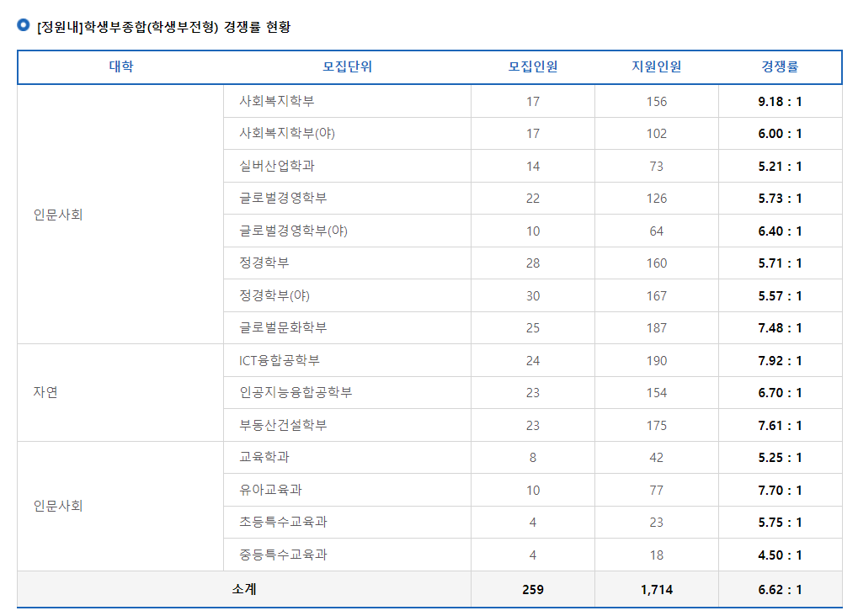Click the 소계 summary row

pos(243,588)
